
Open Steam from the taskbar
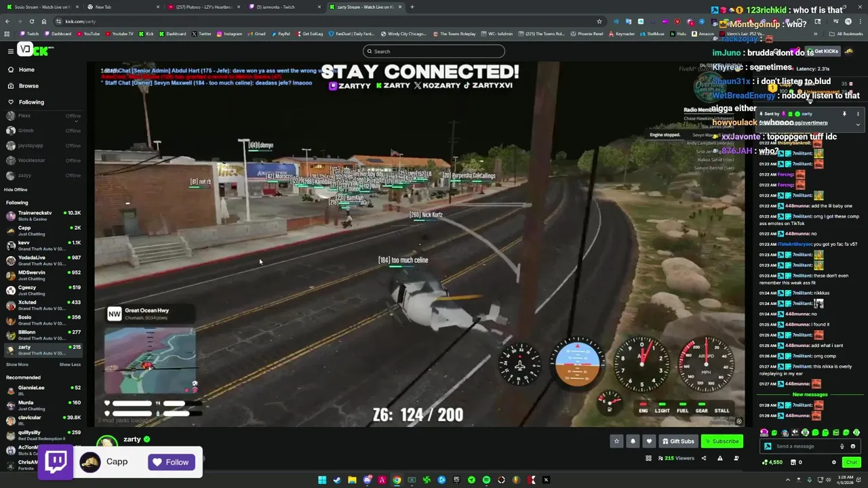click(337, 480)
